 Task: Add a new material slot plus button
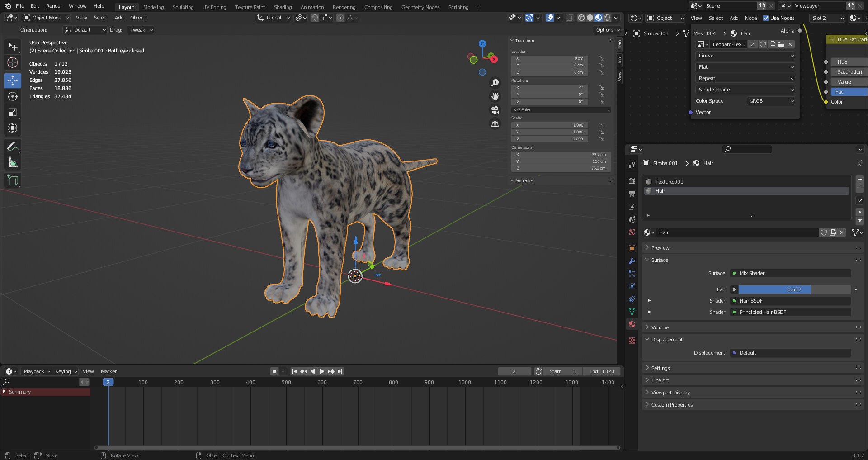coord(860,180)
